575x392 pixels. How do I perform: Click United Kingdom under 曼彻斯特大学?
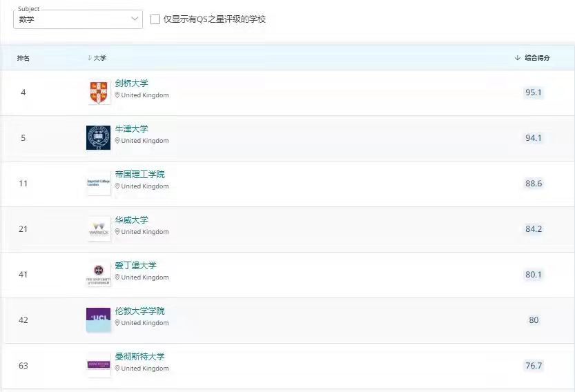tap(145, 368)
